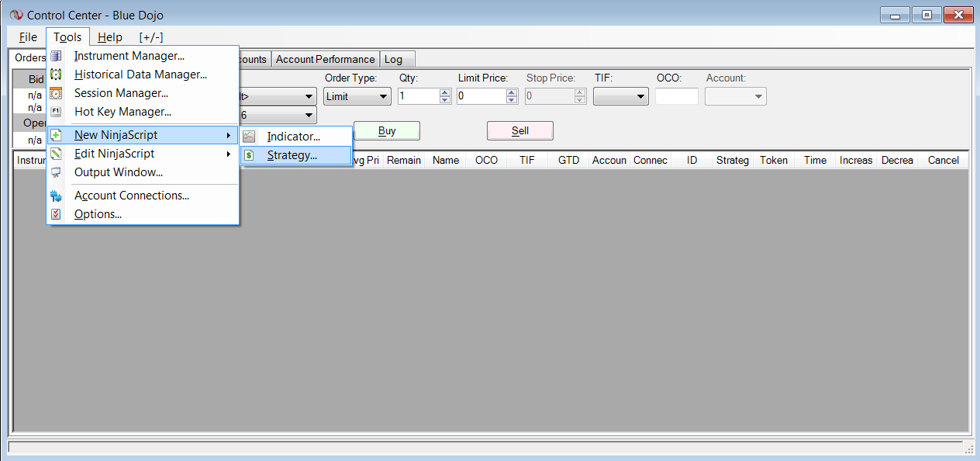Choose Indicator in the New NinjaScript submenu

[x=296, y=137]
